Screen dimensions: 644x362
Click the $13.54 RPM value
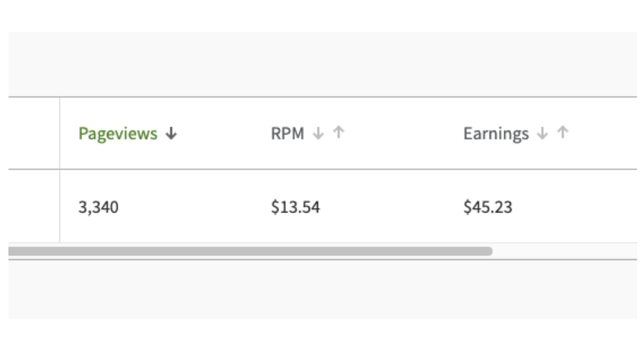295,207
